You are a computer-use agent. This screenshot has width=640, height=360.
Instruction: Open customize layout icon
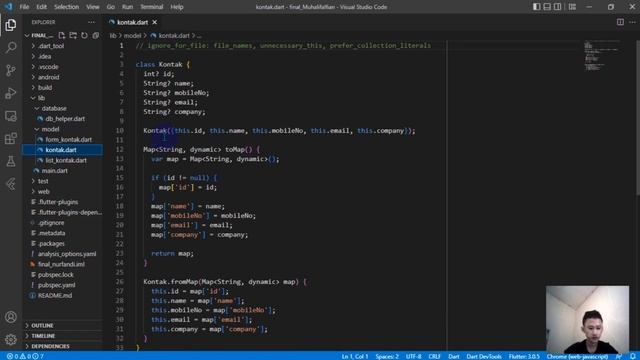(572, 7)
